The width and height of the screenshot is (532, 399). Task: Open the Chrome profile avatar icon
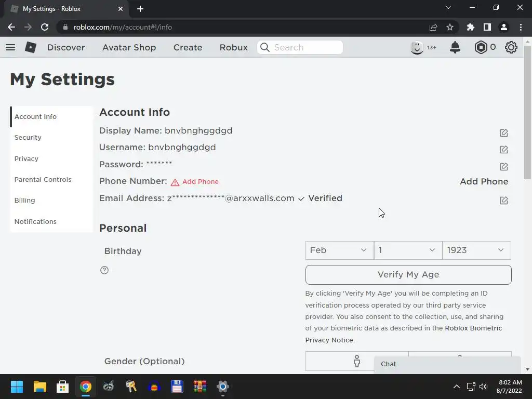(x=504, y=27)
